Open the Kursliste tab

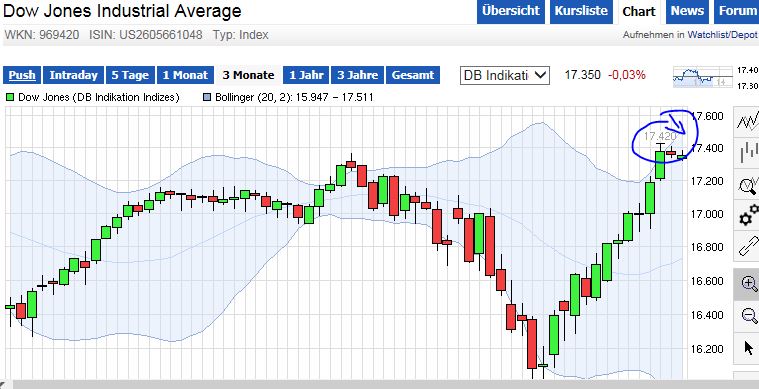pyautogui.click(x=581, y=11)
